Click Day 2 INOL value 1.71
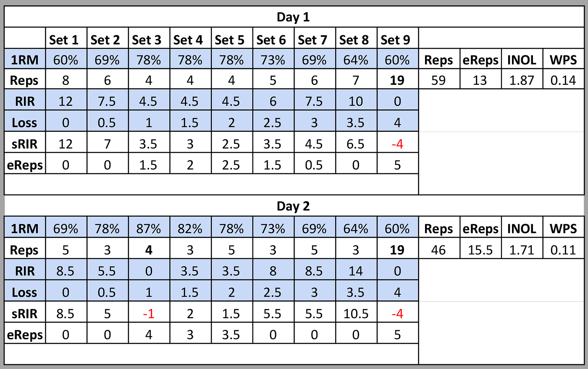 pyautogui.click(x=522, y=250)
